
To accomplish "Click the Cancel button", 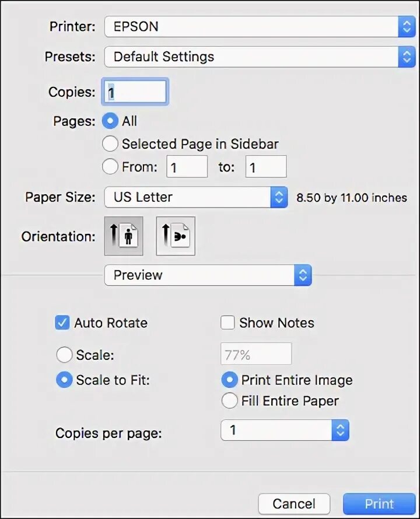I will point(294,504).
